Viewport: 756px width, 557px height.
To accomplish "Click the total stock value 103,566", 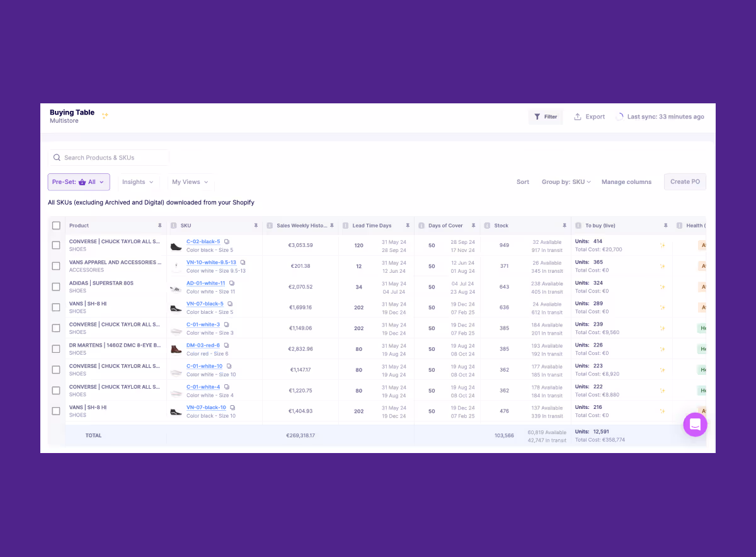I will pos(504,435).
